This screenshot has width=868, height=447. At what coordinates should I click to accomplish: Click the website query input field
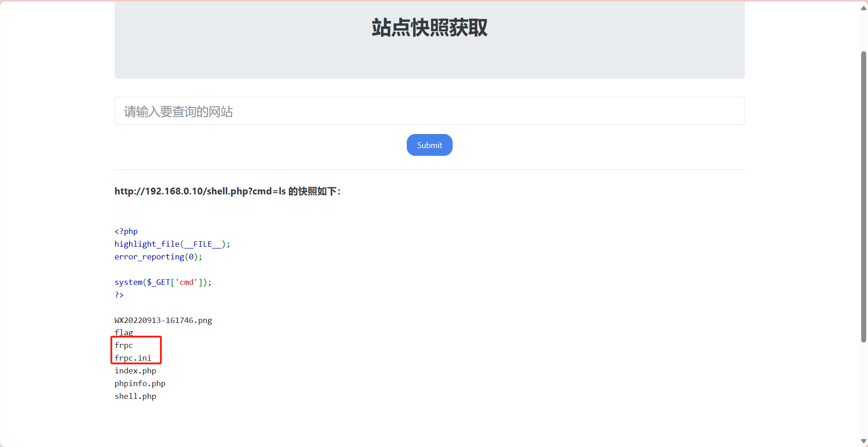429,111
